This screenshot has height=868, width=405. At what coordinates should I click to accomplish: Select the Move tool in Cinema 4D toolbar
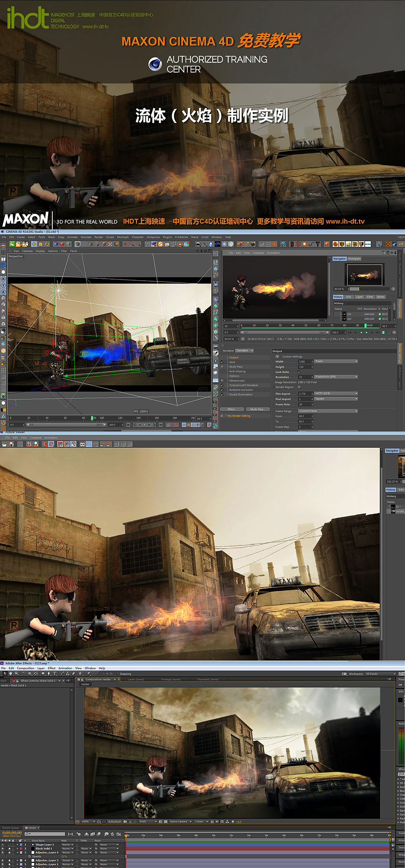[x=34, y=244]
